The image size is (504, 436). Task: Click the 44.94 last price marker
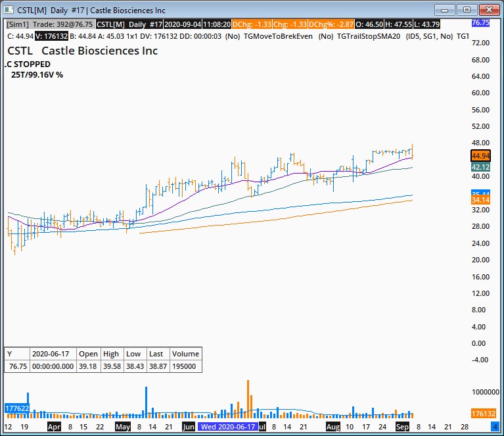pyautogui.click(x=480, y=156)
